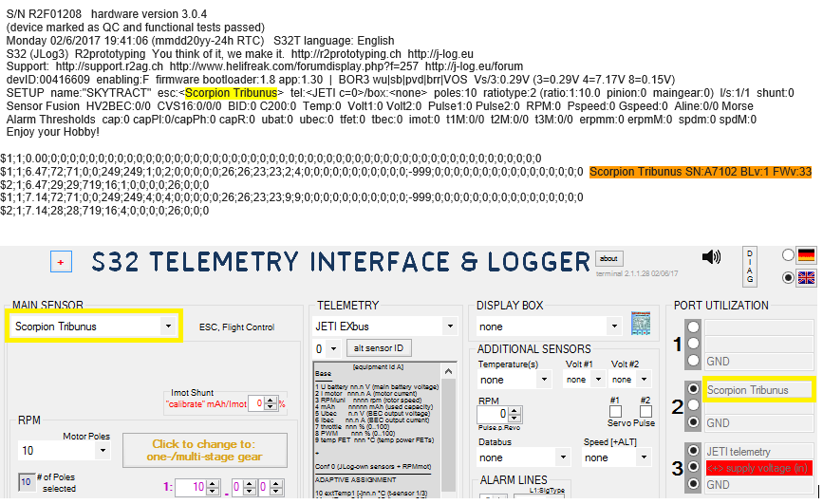
Task: Click the 1 U battery line in telemetry list
Action: [x=377, y=387]
